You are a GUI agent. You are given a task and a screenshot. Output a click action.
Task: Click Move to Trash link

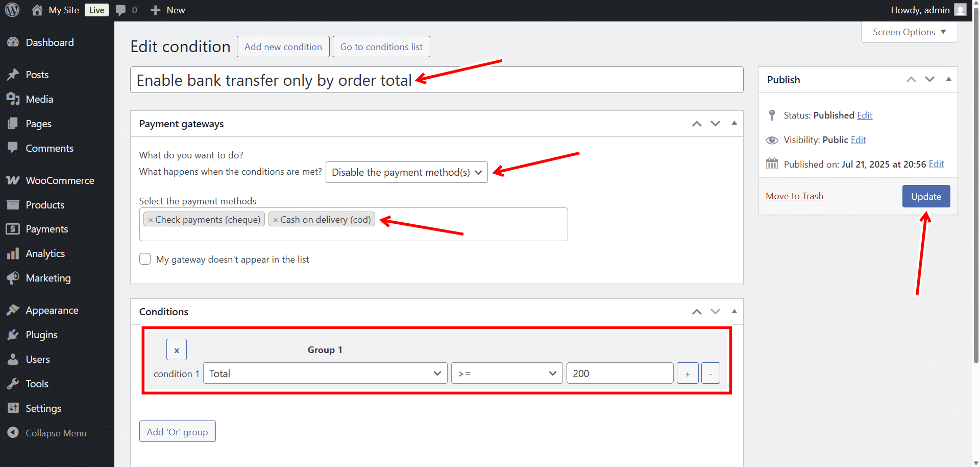(x=794, y=196)
